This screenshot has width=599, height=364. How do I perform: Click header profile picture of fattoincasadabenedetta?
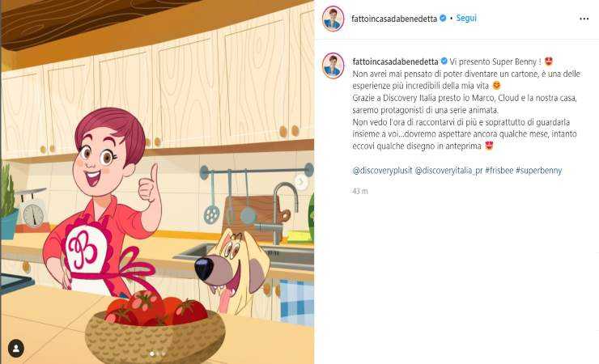333,19
